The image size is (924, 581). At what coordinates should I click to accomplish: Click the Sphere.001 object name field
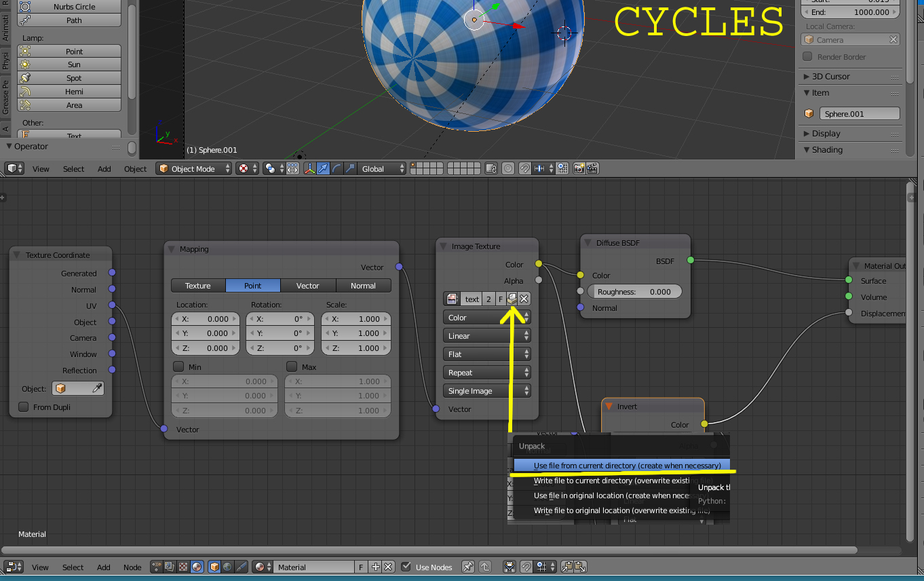(x=860, y=114)
